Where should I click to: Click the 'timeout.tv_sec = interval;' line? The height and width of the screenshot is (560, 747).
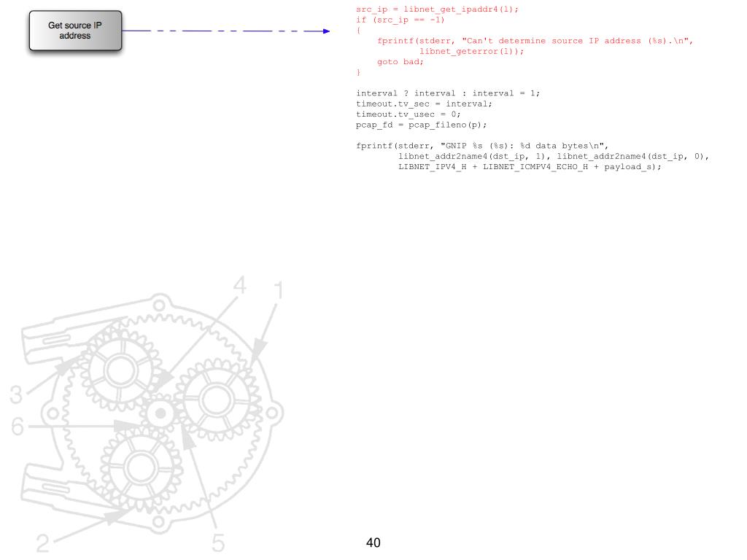[424, 104]
